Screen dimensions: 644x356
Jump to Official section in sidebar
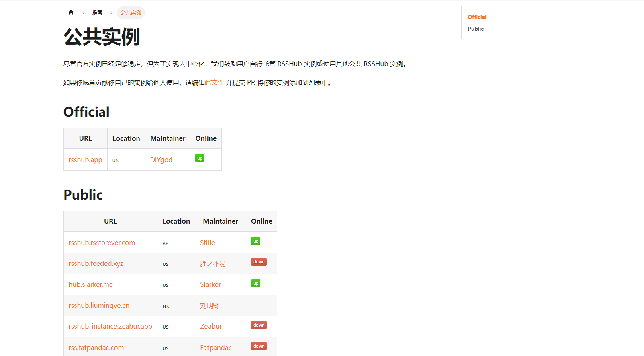[x=477, y=17]
